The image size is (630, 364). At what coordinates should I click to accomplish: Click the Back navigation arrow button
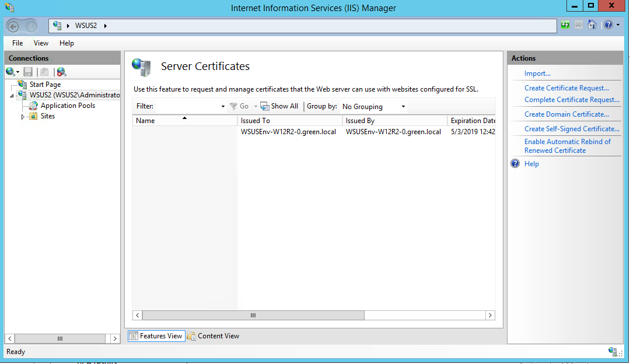coord(13,26)
